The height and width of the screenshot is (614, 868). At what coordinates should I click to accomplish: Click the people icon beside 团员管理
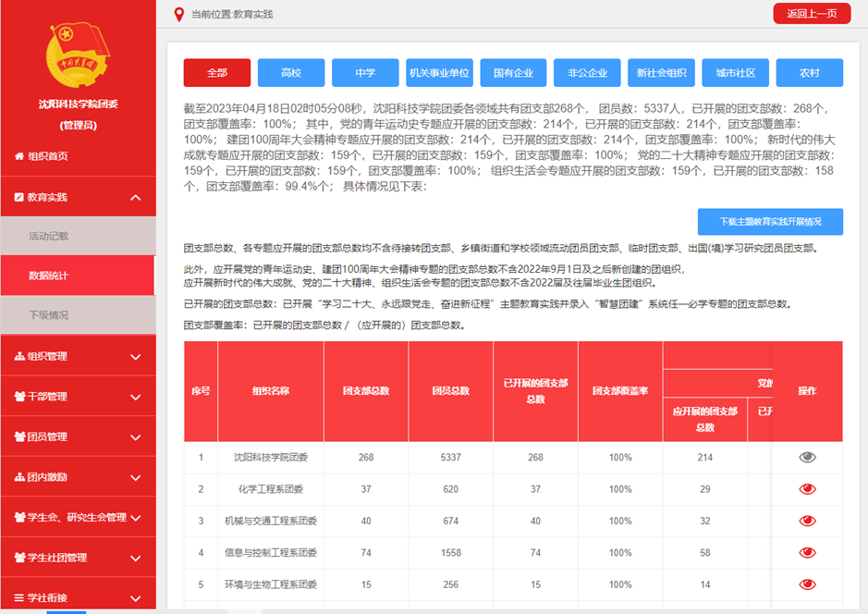click(19, 436)
